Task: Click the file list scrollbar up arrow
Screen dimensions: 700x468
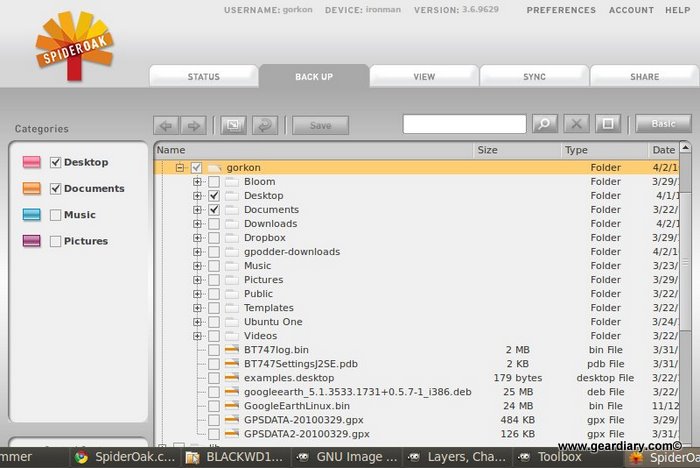Action: (x=685, y=147)
